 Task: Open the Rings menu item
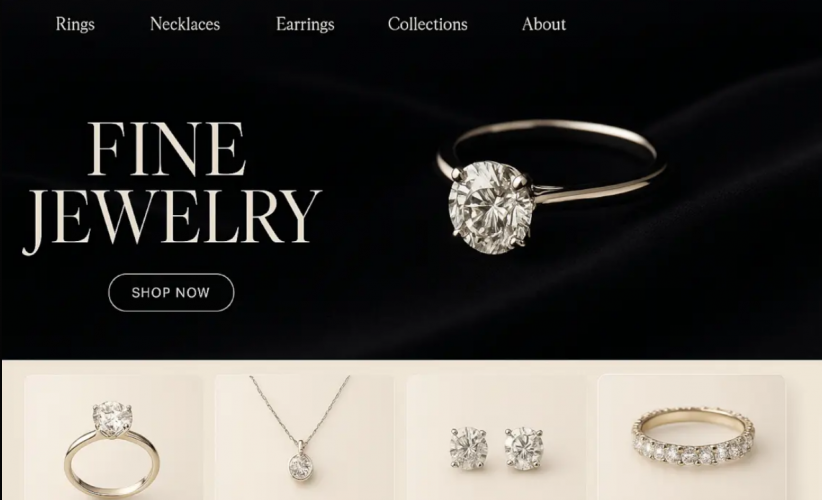(x=75, y=24)
